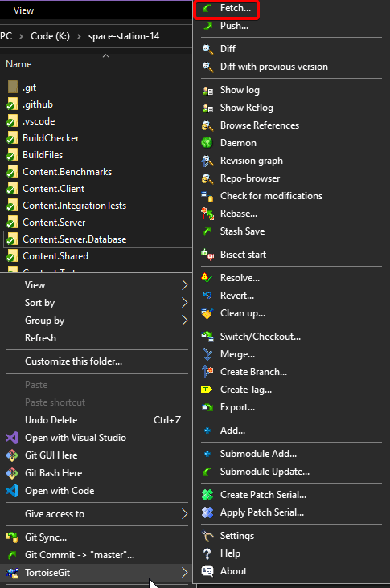Screen dimensions: 390x588
Task: Select Submodule Add... entry
Action: [258, 454]
